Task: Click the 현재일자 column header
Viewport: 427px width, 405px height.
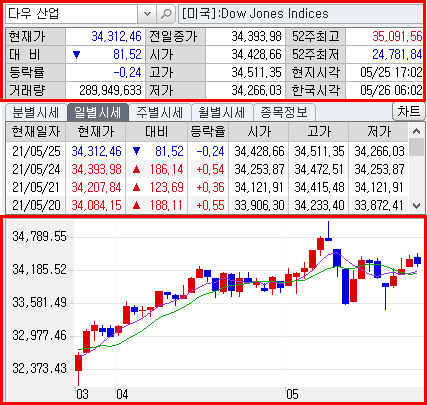Action: (x=36, y=132)
